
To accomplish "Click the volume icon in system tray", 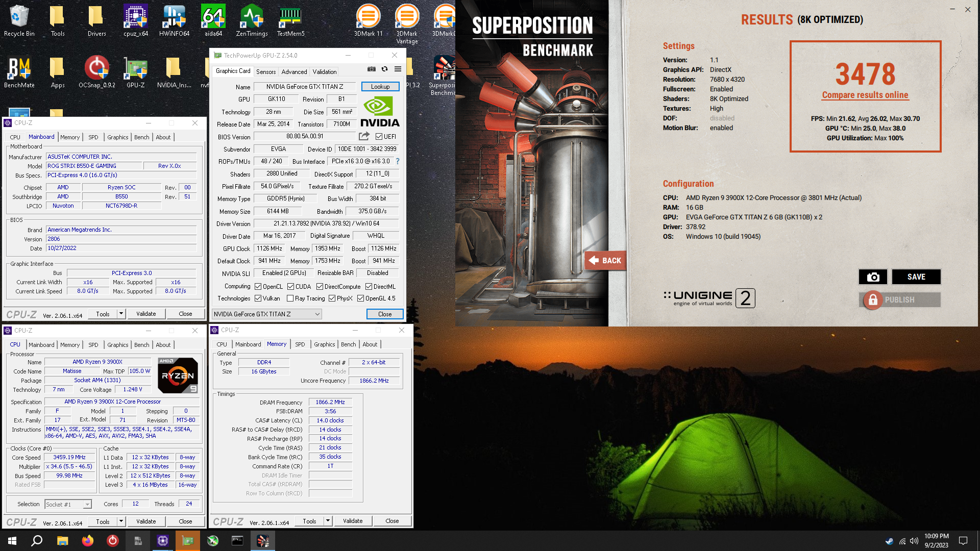I will 914,541.
